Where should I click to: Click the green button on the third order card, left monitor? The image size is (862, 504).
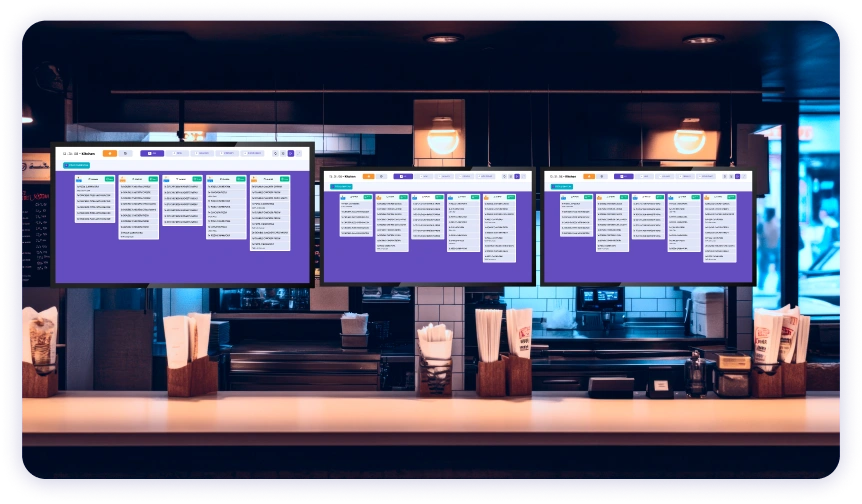pyautogui.click(x=197, y=179)
